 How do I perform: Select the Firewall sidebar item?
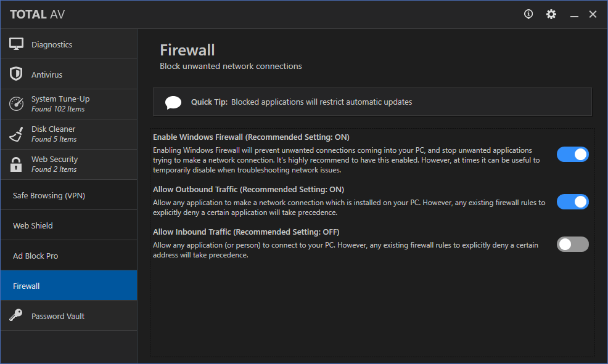point(68,286)
